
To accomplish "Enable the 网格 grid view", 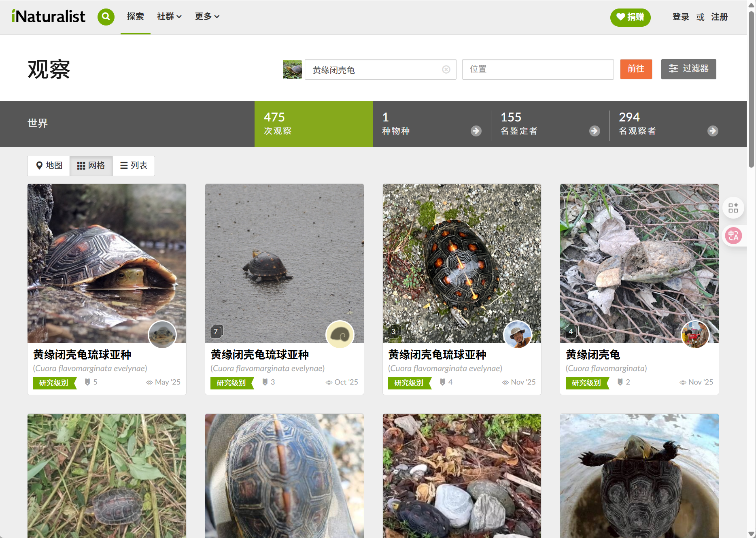I will 91,166.
